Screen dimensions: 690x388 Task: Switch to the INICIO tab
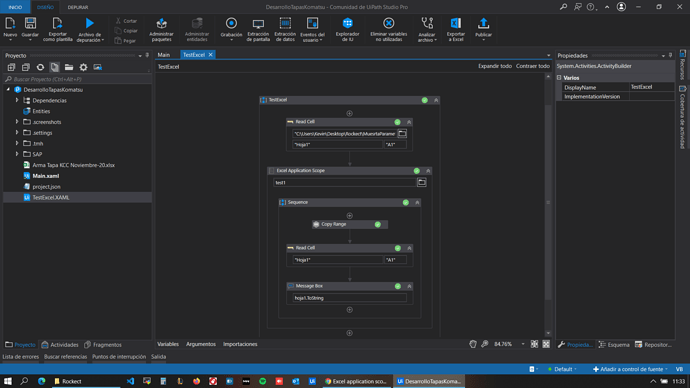[15, 7]
